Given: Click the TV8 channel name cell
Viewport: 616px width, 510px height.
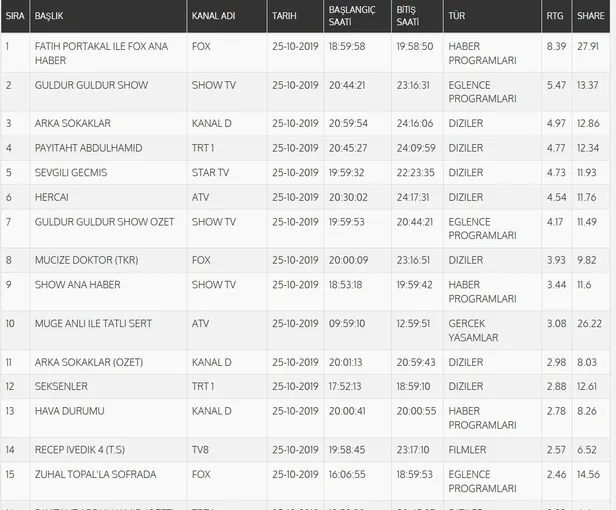Looking at the screenshot, I should (200, 451).
